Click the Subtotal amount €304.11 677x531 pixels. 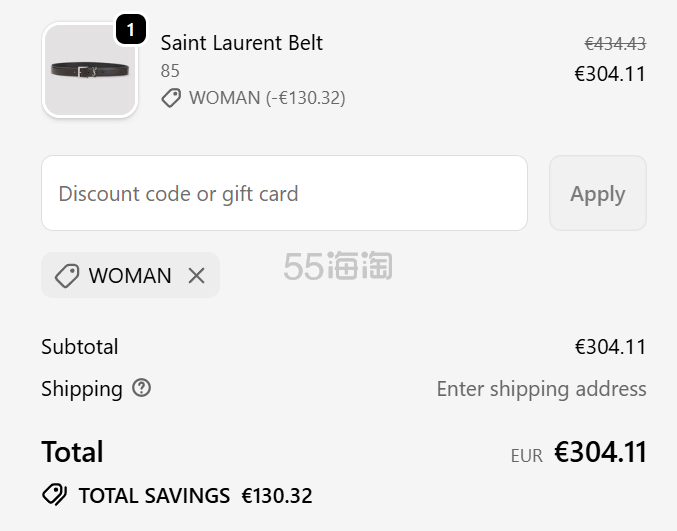tap(610, 347)
